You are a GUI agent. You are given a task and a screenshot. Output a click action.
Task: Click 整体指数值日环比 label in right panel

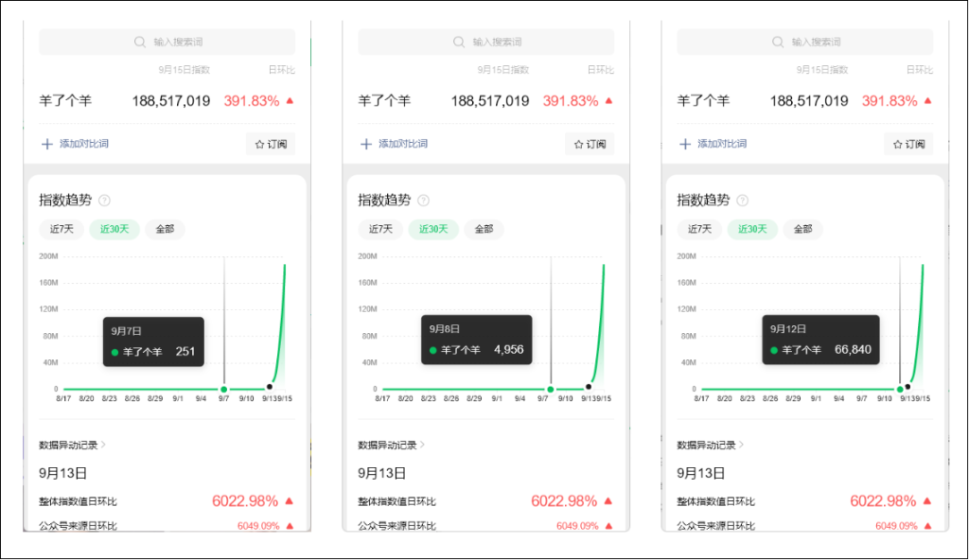click(715, 502)
